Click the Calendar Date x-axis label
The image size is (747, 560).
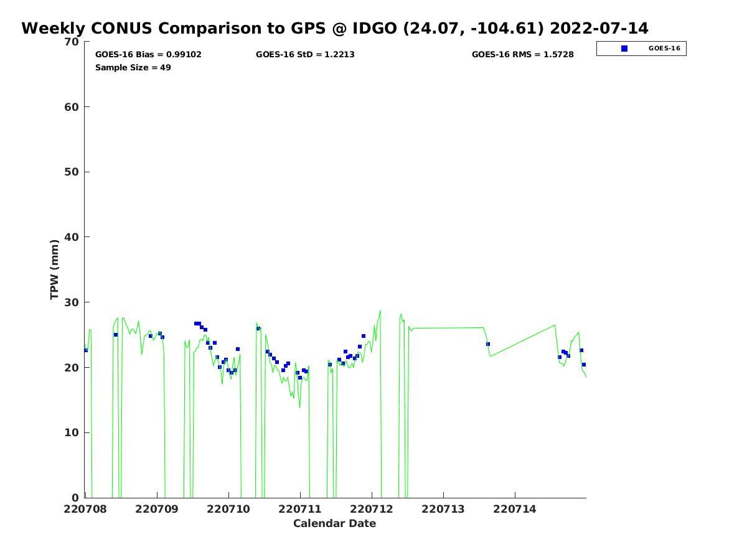tap(334, 524)
